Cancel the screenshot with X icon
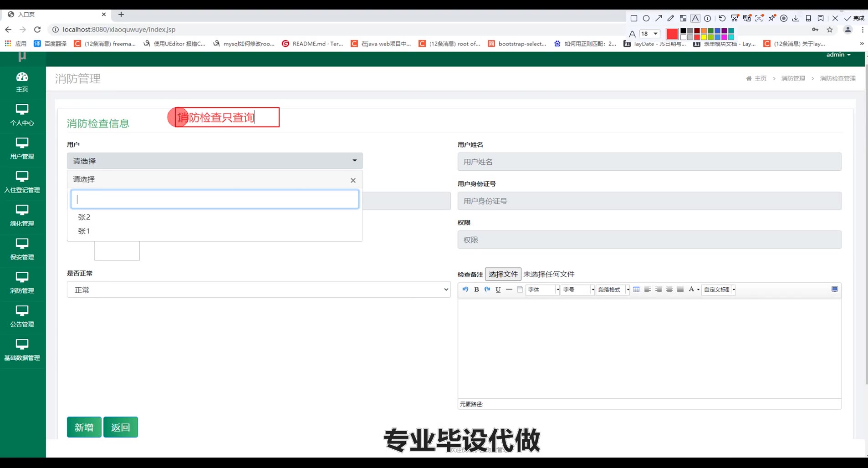Viewport: 868px width, 468px height. pos(835,18)
